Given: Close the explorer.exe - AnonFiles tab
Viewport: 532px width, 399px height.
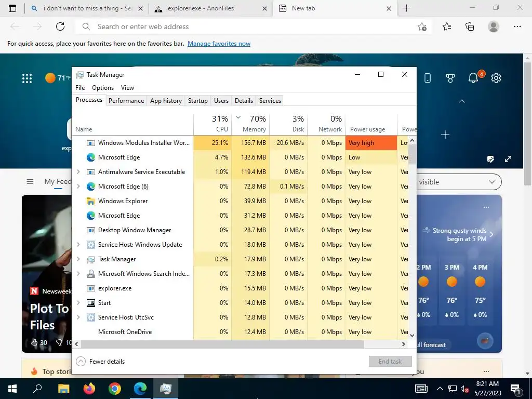Looking at the screenshot, I should tap(264, 9).
